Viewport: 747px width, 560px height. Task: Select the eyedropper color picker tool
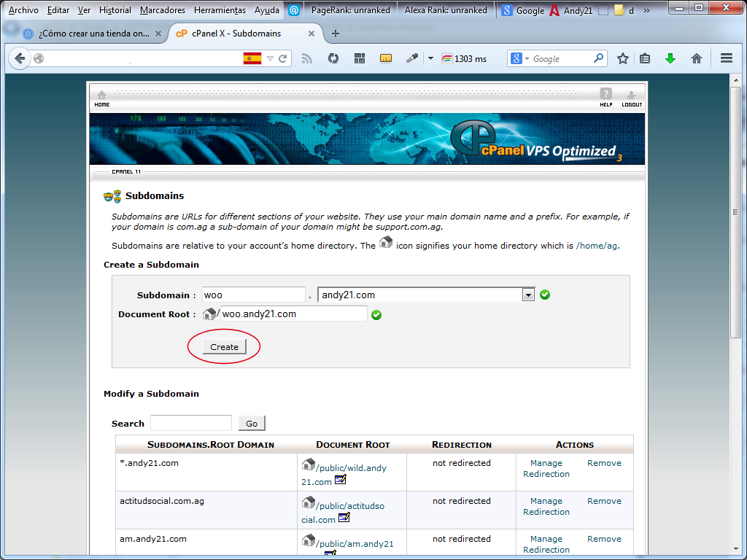(x=411, y=58)
